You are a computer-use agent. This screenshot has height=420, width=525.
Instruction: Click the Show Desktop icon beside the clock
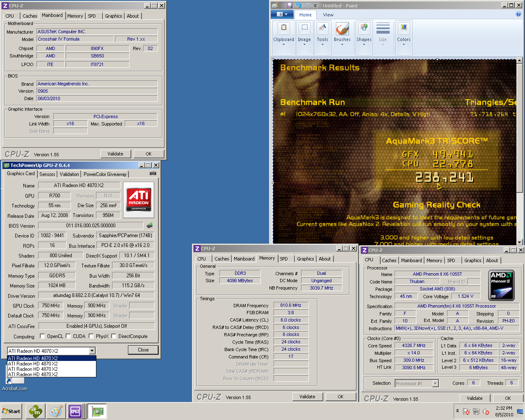[x=520, y=411]
